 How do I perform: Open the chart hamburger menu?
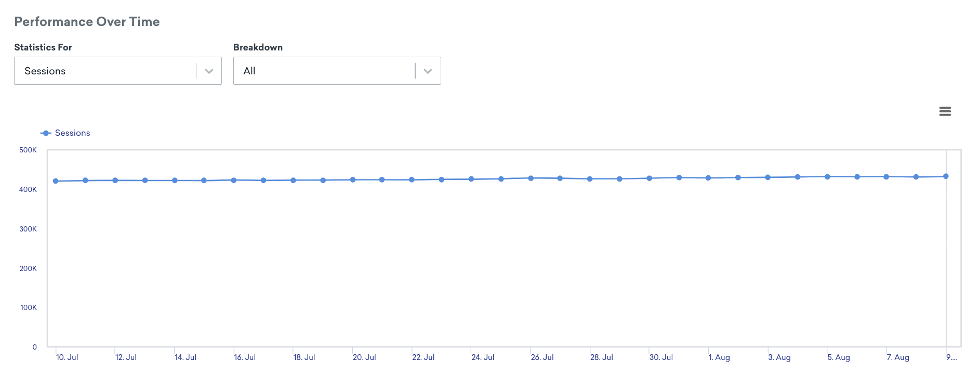pos(945,111)
